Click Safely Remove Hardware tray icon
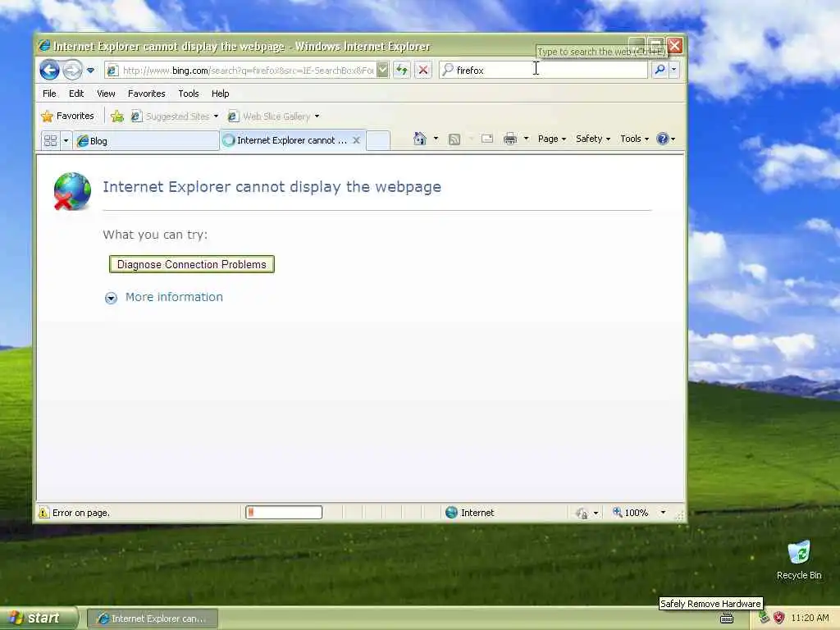 [x=764, y=618]
